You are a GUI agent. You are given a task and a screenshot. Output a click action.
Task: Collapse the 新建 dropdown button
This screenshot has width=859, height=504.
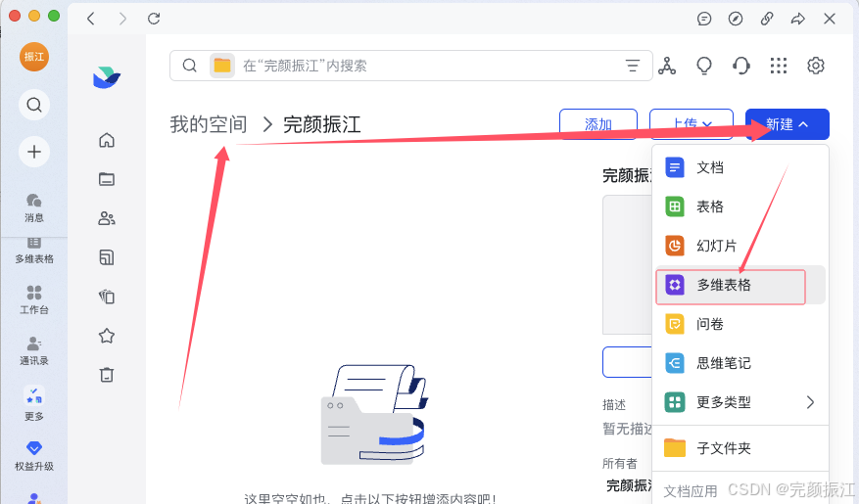click(787, 124)
